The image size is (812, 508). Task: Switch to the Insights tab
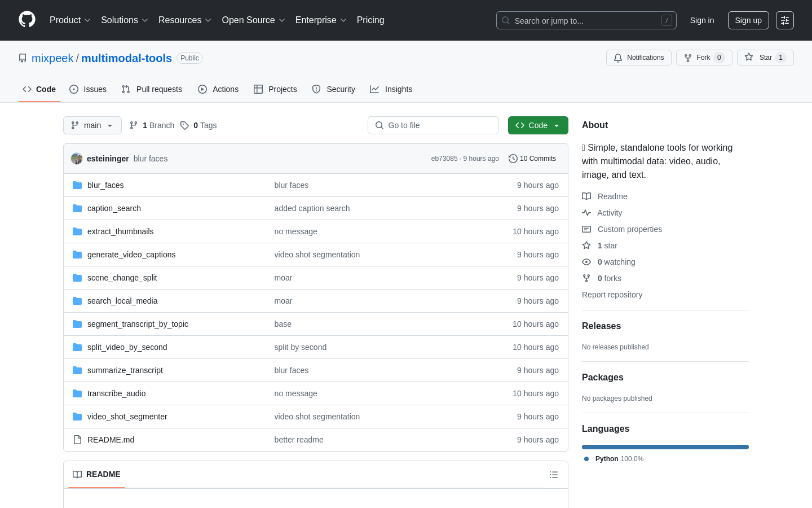pyautogui.click(x=391, y=89)
